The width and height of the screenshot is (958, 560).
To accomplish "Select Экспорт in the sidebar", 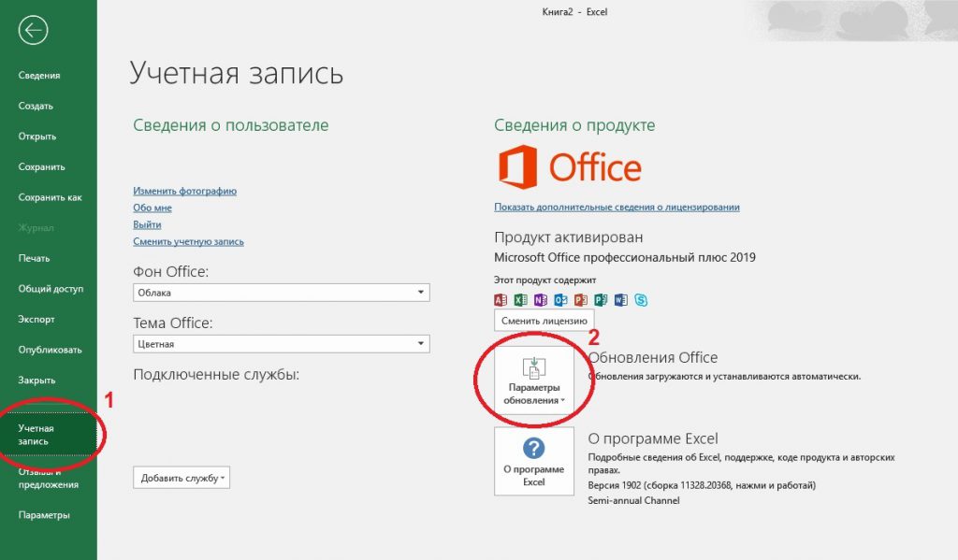I will pyautogui.click(x=36, y=320).
